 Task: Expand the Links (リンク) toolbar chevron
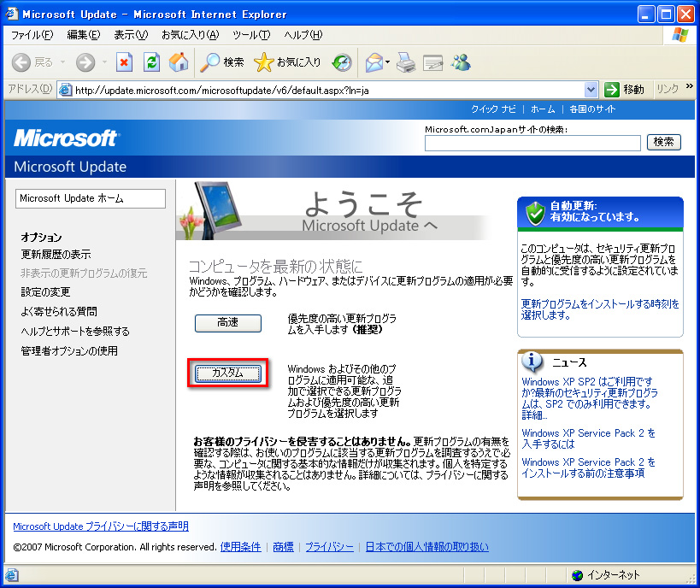point(690,86)
